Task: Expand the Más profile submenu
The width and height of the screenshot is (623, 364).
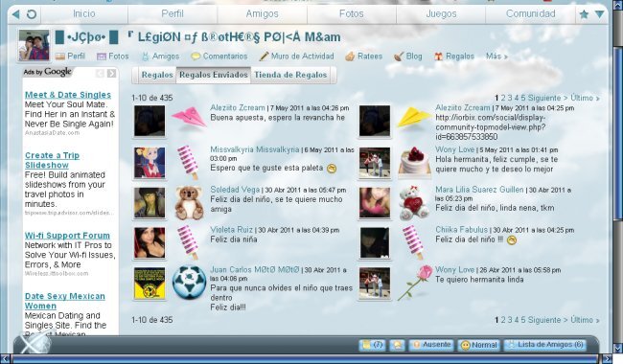Action: point(496,57)
